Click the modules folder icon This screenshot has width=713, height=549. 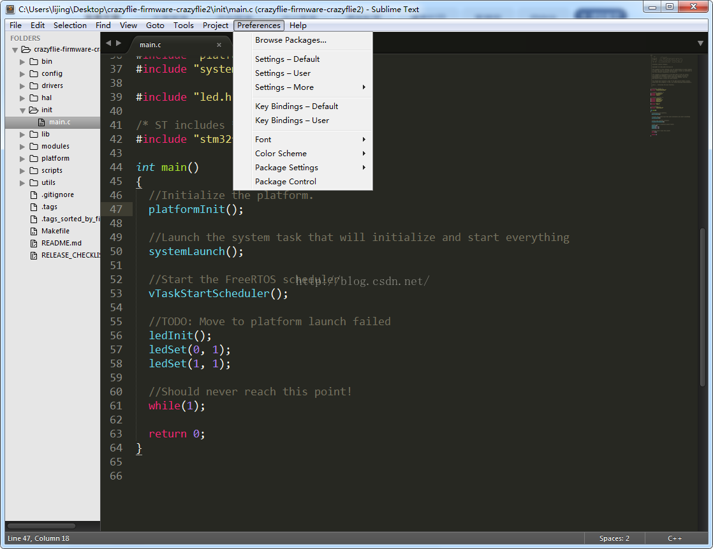(x=34, y=146)
